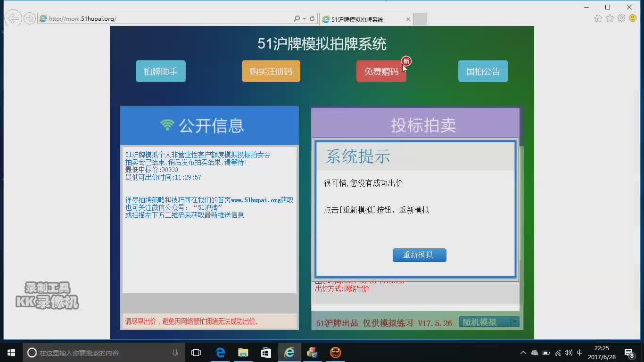This screenshot has width=644, height=362.
Task: Click the text 最低可出价时间:11:29:57
Action: pyautogui.click(x=163, y=177)
